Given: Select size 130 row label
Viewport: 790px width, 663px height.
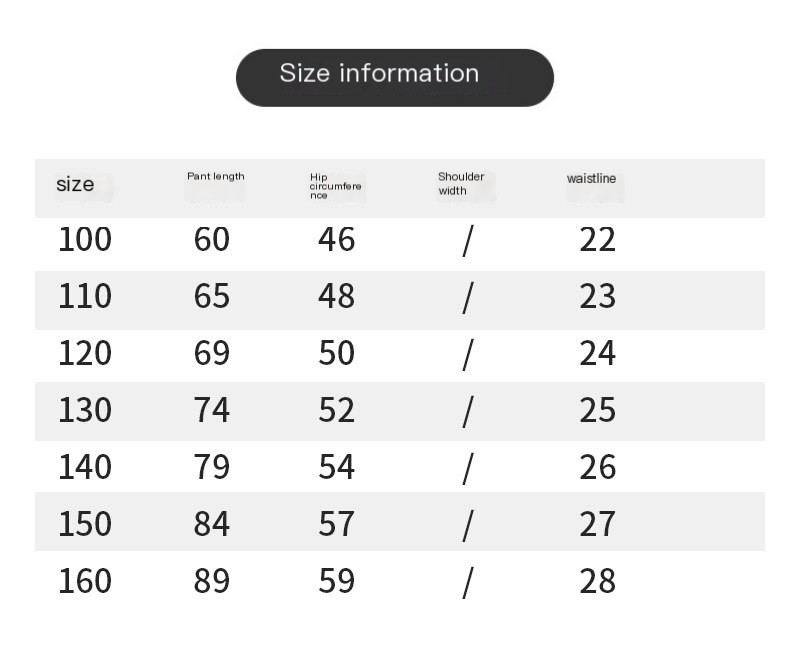Looking at the screenshot, I should [x=85, y=410].
